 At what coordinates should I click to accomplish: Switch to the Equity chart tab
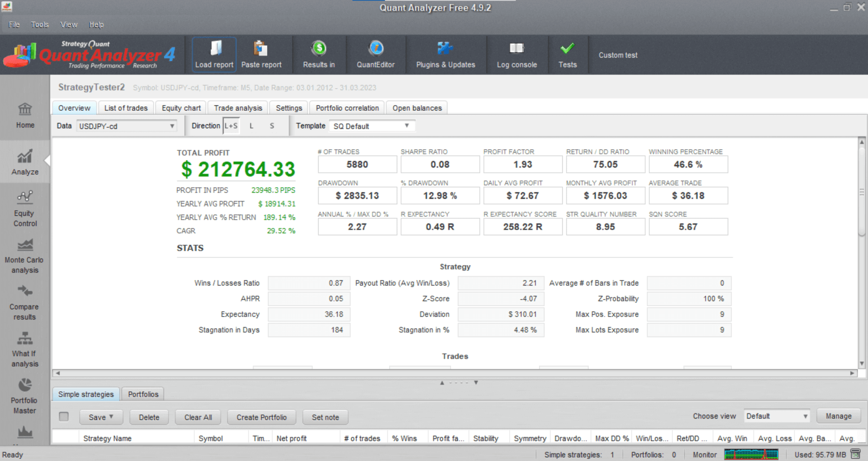[180, 107]
